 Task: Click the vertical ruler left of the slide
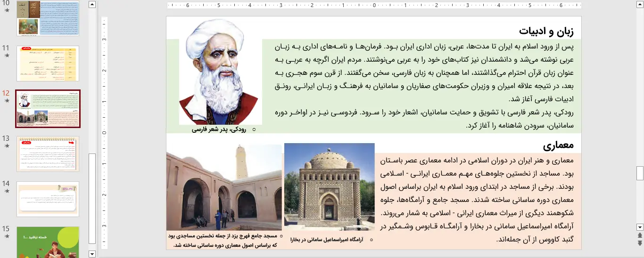105,133
